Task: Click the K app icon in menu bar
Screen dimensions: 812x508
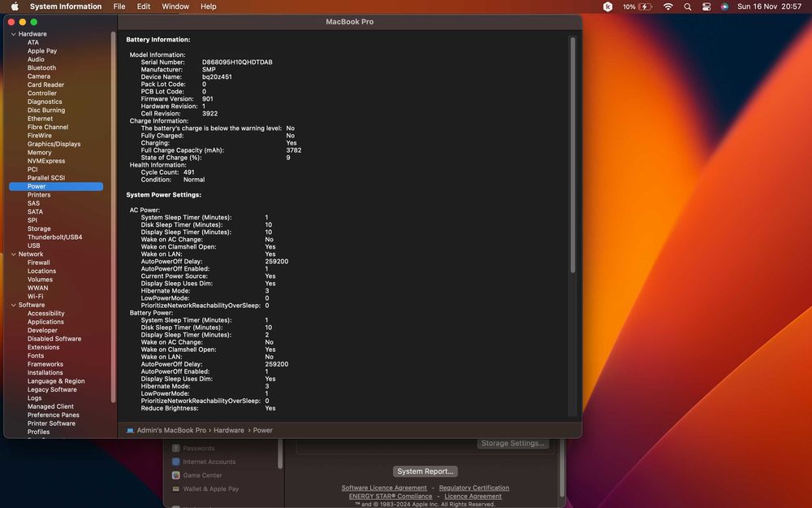Action: click(x=607, y=7)
